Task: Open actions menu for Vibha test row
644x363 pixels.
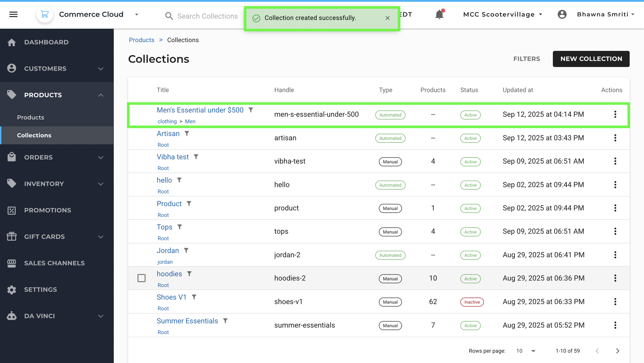Action: [x=615, y=161]
